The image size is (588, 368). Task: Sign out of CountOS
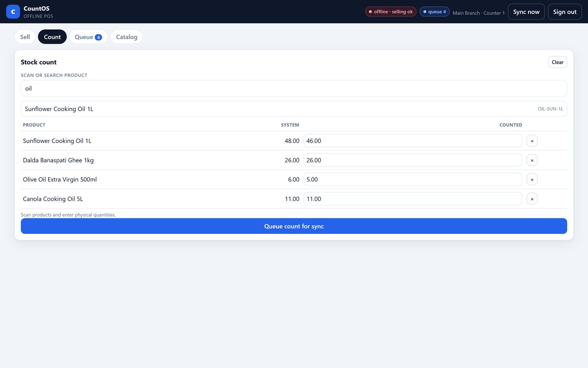[565, 12]
